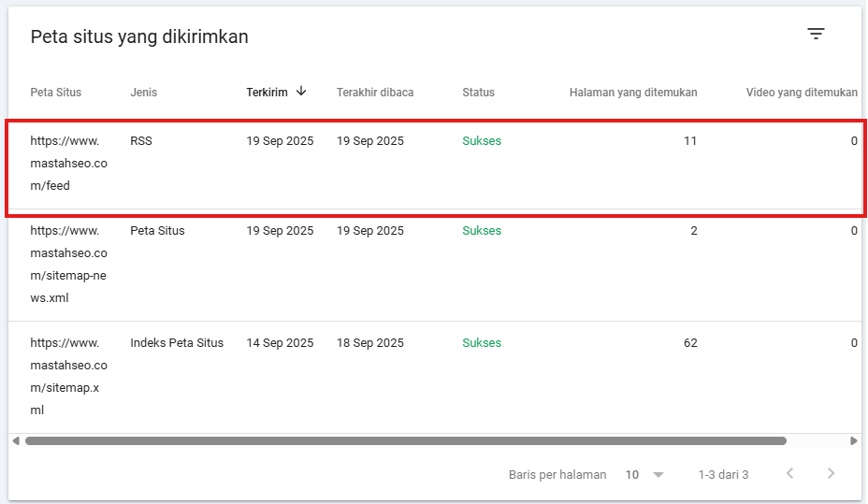Open the filter icon for submitted sitemaps
This screenshot has height=504, width=868.
pyautogui.click(x=816, y=35)
